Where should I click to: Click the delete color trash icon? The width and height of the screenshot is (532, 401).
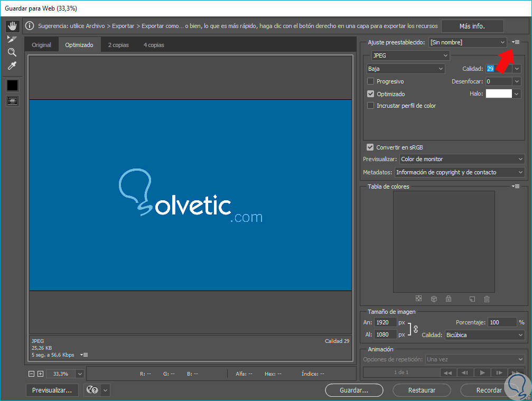487,299
